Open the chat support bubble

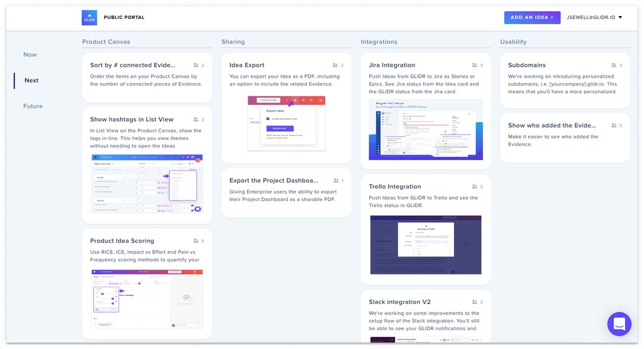pos(619,324)
